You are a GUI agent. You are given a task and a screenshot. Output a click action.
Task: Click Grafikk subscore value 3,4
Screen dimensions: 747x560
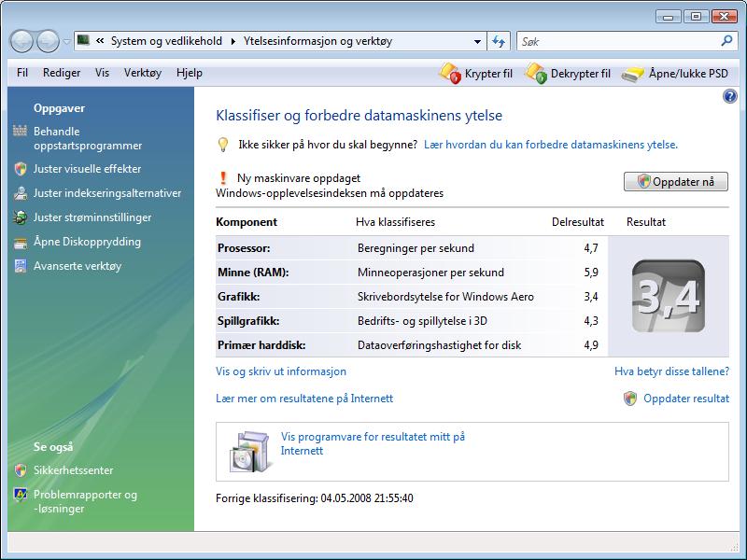point(591,297)
